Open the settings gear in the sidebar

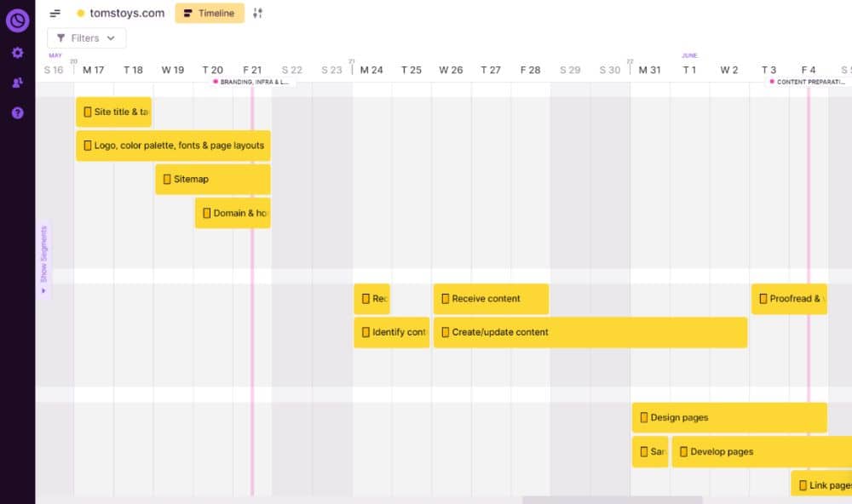click(x=17, y=53)
